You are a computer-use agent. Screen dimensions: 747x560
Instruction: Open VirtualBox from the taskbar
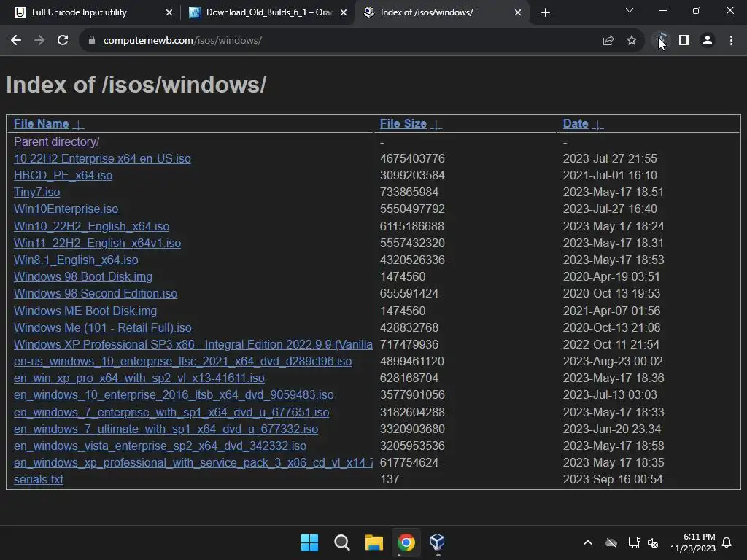point(438,542)
